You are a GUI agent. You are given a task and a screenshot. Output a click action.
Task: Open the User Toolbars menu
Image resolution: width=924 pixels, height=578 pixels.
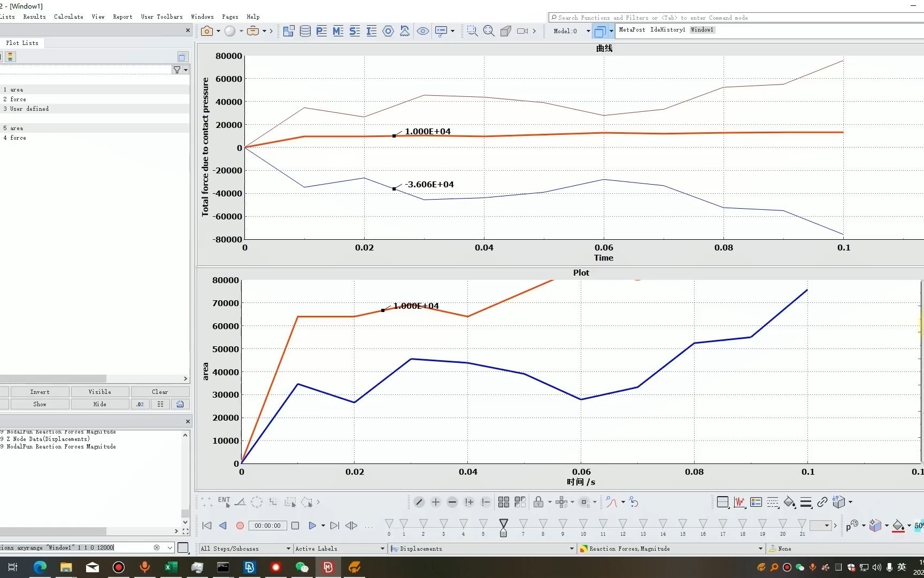point(161,17)
